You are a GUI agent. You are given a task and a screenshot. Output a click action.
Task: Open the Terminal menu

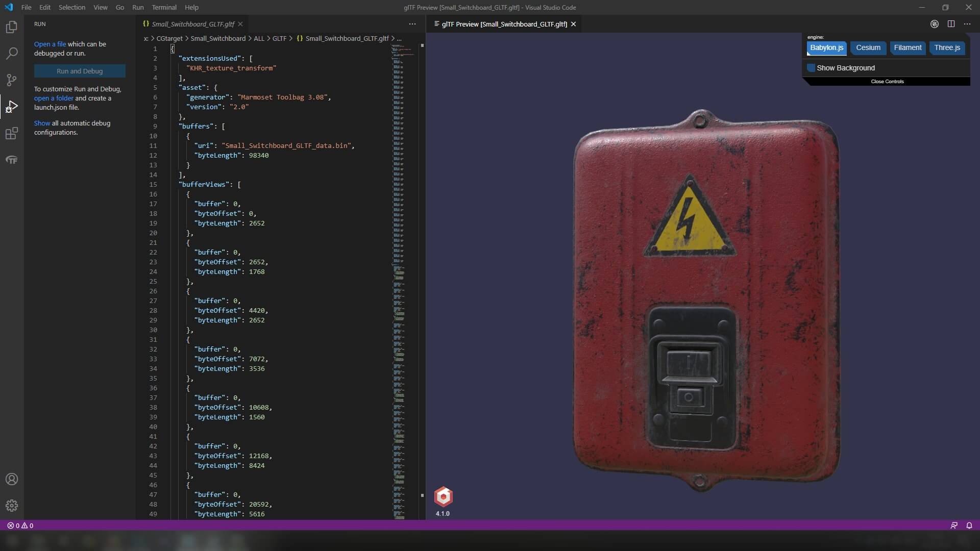(x=164, y=7)
